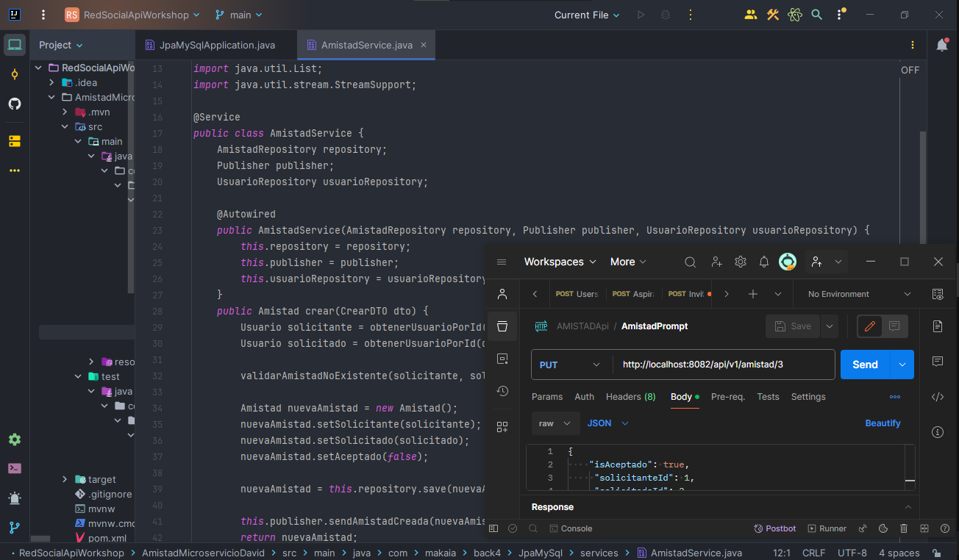Viewport: 959px width, 560px height.
Task: Open Postman Settings gear icon
Action: [740, 262]
